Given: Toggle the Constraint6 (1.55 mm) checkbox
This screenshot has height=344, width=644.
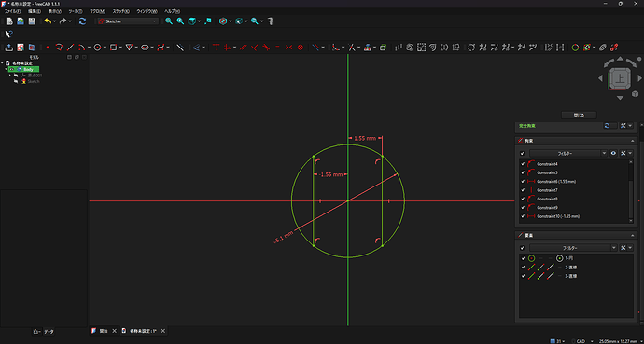Looking at the screenshot, I should pyautogui.click(x=523, y=181).
